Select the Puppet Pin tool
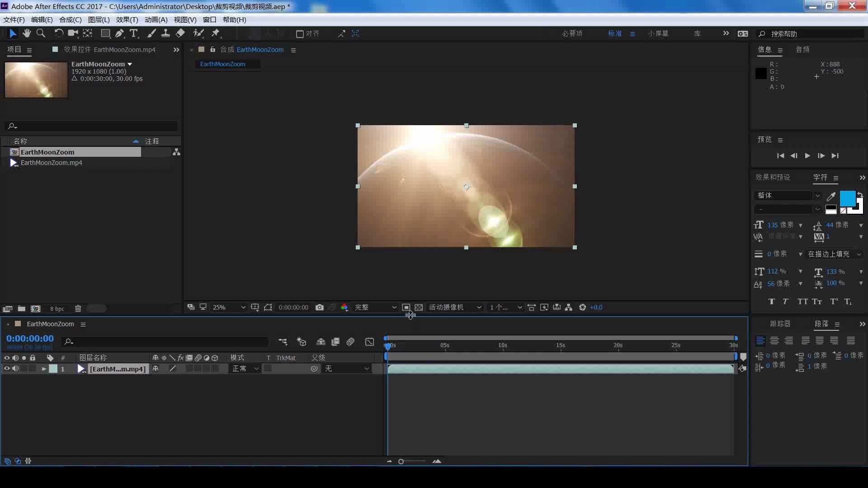Viewport: 868px width, 488px height. click(216, 33)
